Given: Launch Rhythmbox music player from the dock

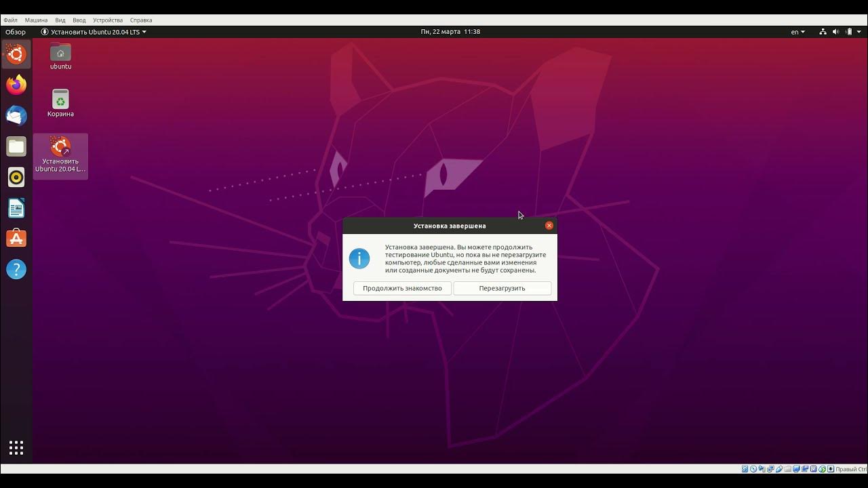Looking at the screenshot, I should tap(16, 178).
